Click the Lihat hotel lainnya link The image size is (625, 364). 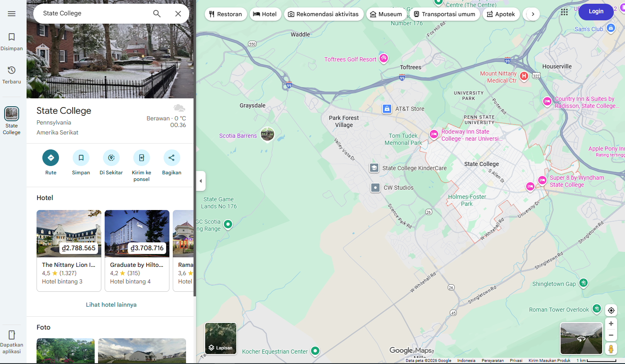111,305
